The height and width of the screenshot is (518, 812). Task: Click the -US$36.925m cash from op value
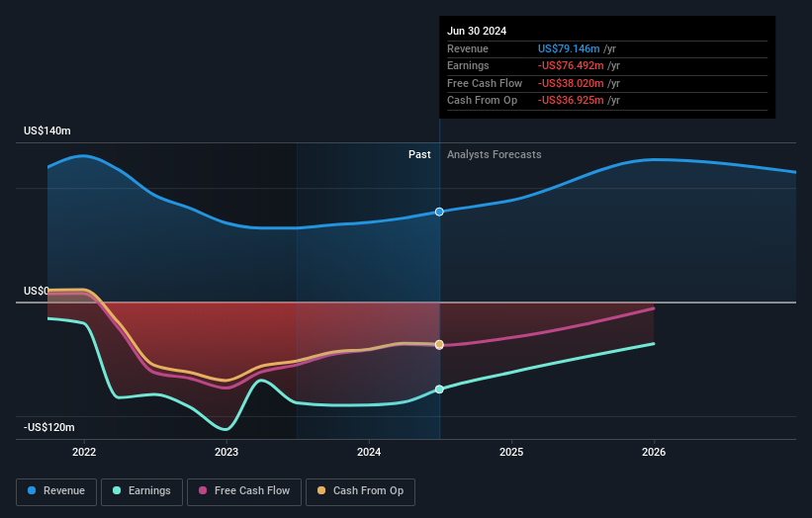(571, 101)
